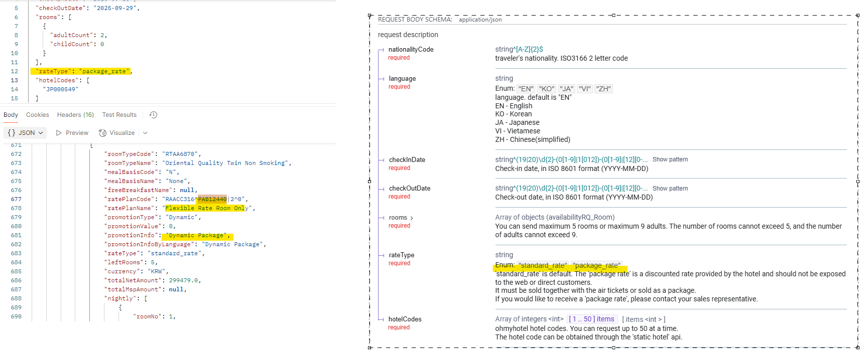Viewport: 868px width, 351px height.
Task: Click the "VI" enum value
Action: click(x=585, y=89)
